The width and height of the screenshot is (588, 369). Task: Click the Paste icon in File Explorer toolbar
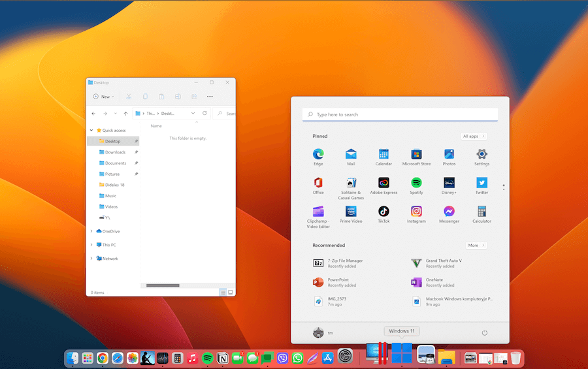click(161, 97)
